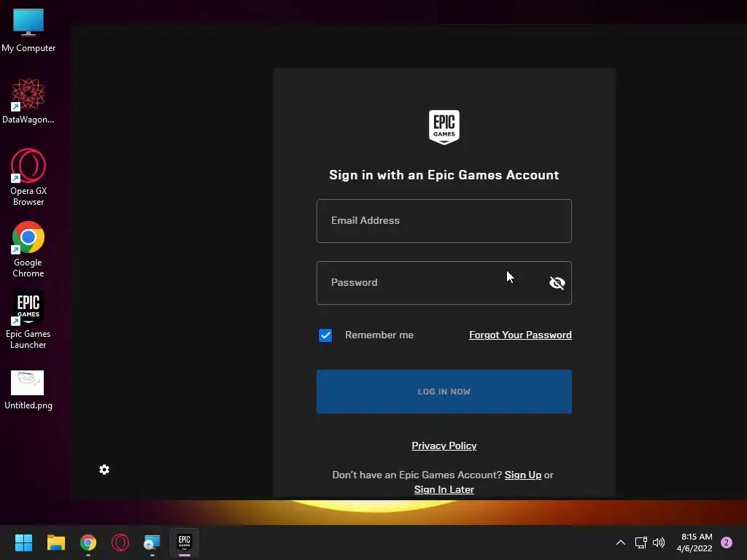Open File Explorer from taskbar
This screenshot has height=560, width=747.
55,542
